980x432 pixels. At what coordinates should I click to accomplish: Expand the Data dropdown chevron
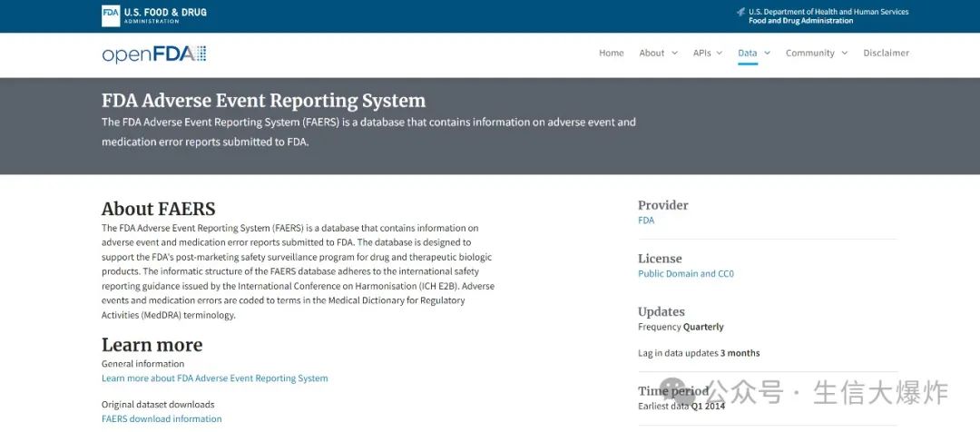pos(767,54)
